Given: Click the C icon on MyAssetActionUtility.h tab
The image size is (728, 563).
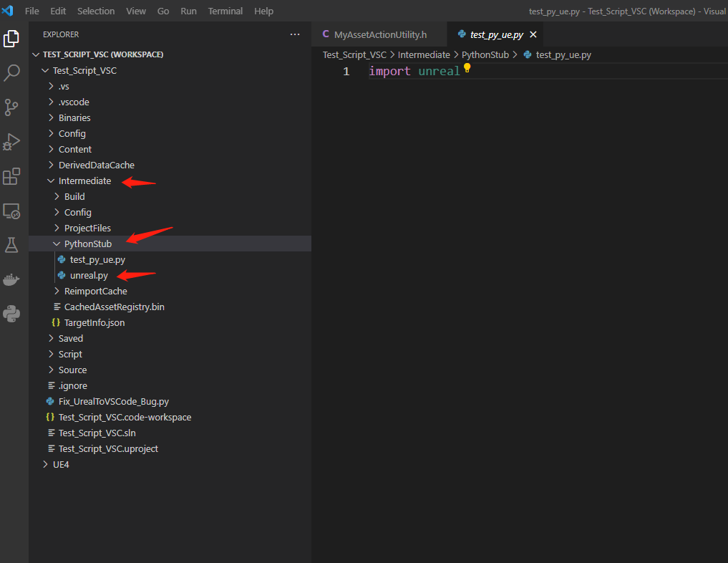Looking at the screenshot, I should point(326,34).
